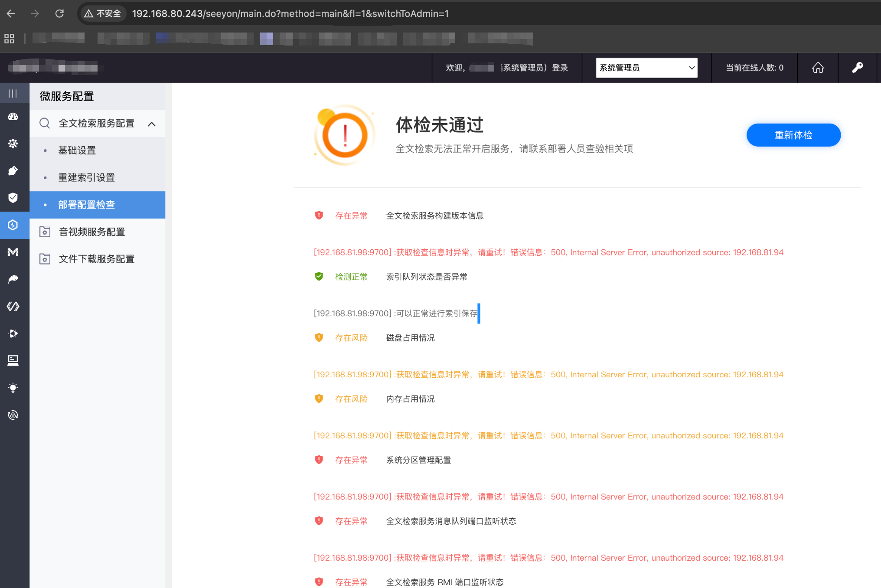Collapse 全文检索服务配置 using its chevron
The width and height of the screenshot is (881, 588).
pyautogui.click(x=152, y=124)
